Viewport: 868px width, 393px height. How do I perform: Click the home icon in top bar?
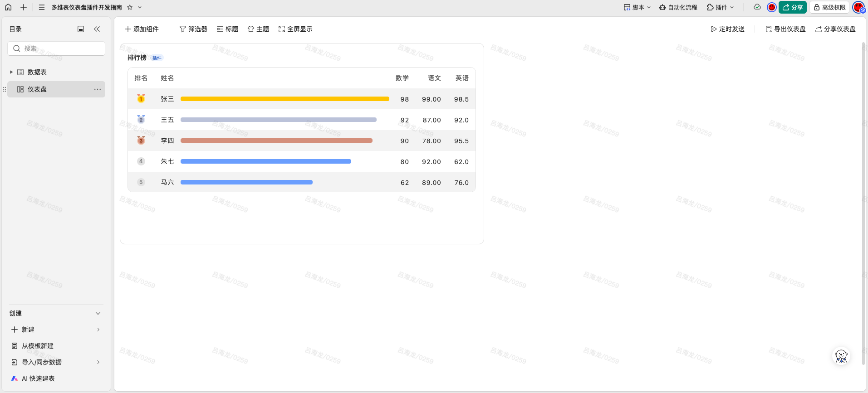coord(8,7)
